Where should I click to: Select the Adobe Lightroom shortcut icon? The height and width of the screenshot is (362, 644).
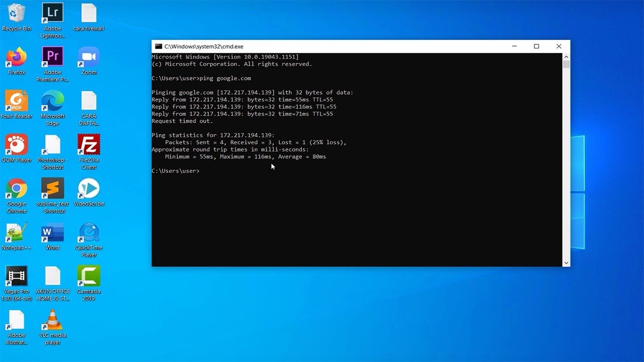click(52, 20)
